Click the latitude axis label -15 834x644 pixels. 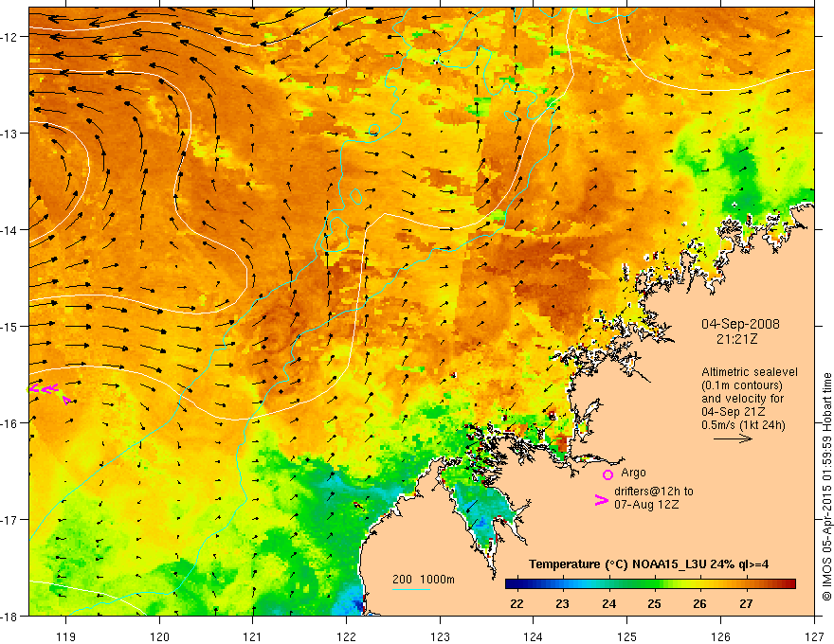coord(9,326)
